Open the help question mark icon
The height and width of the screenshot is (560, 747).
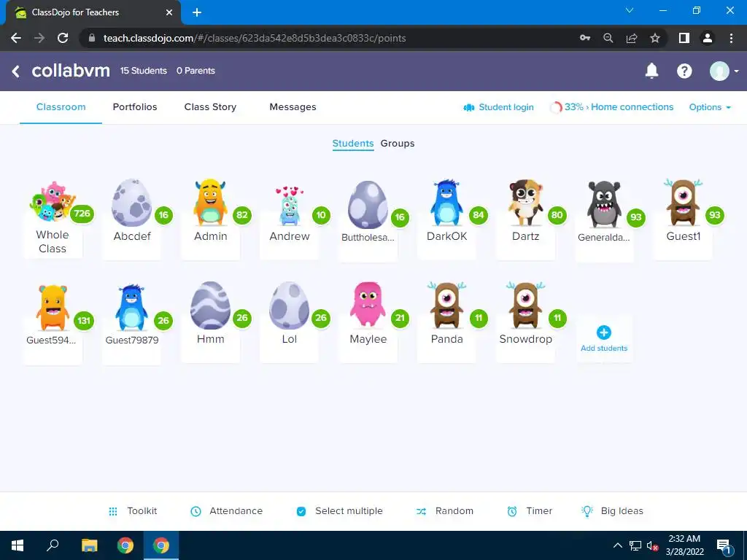[x=684, y=71]
